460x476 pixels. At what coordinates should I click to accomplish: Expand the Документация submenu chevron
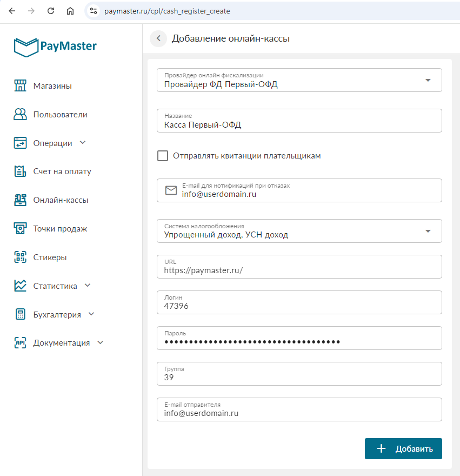(100, 343)
